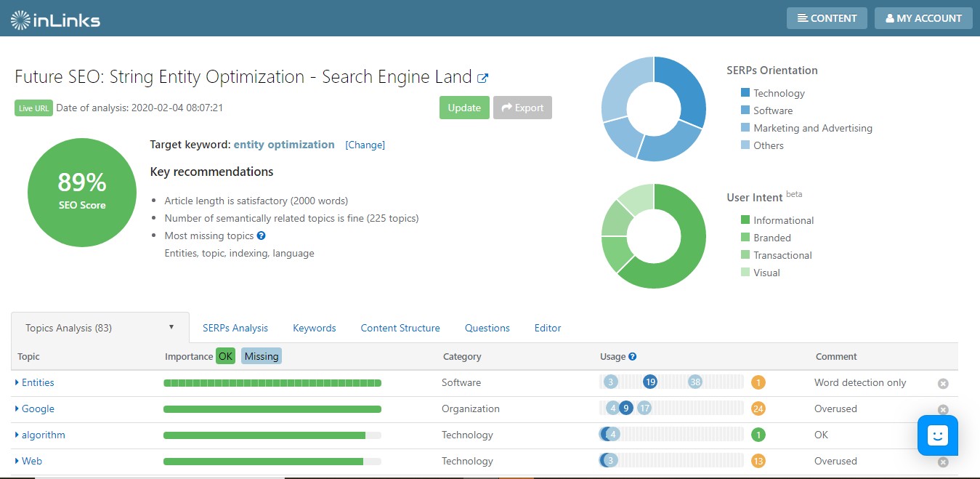
Task: Open the CONTENT menu
Action: pyautogui.click(x=827, y=18)
